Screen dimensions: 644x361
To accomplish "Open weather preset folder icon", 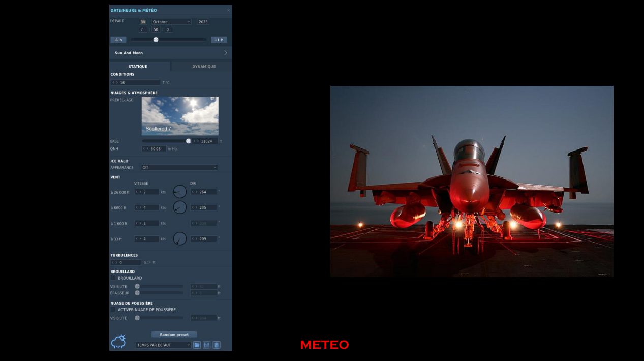I will [197, 345].
